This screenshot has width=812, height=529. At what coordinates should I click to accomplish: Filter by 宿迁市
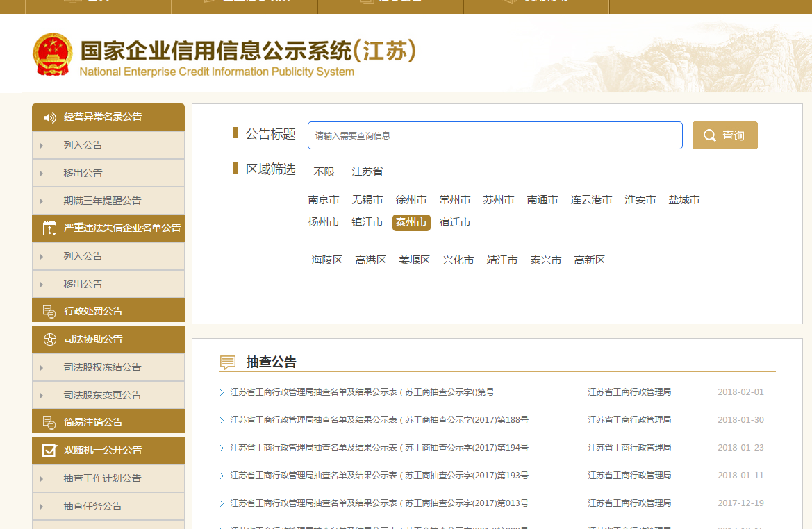pos(455,222)
